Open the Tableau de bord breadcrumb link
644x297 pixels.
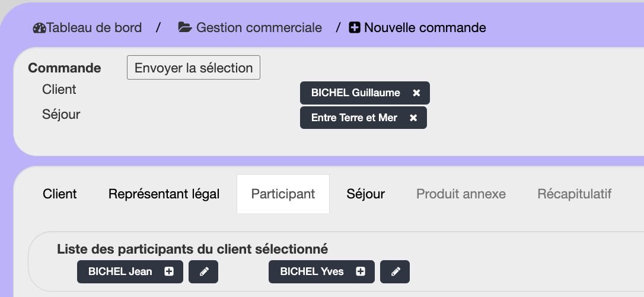point(94,28)
